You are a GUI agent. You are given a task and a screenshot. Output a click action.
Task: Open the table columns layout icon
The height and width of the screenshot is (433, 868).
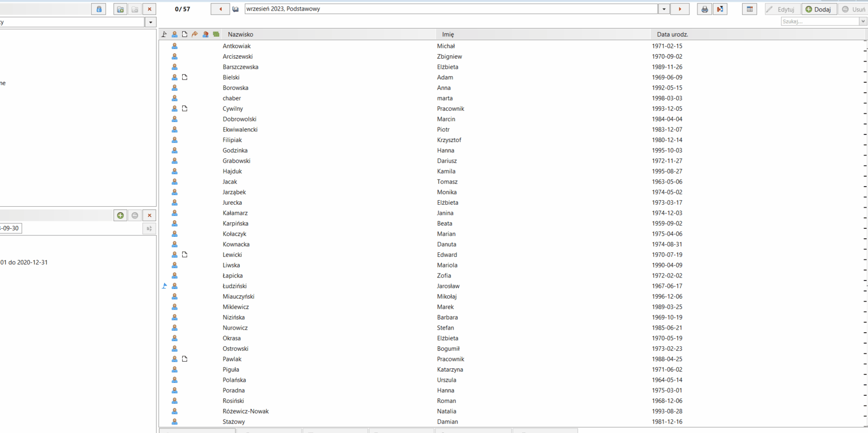[x=750, y=9]
